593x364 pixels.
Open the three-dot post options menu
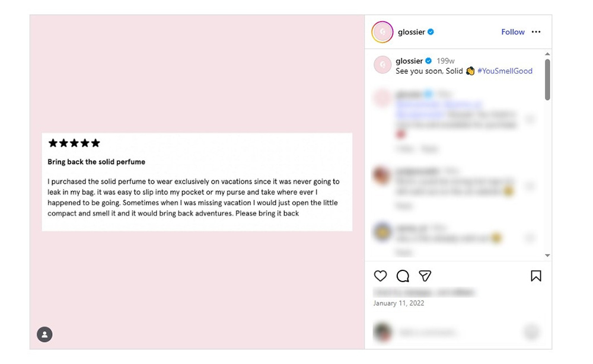pos(536,32)
